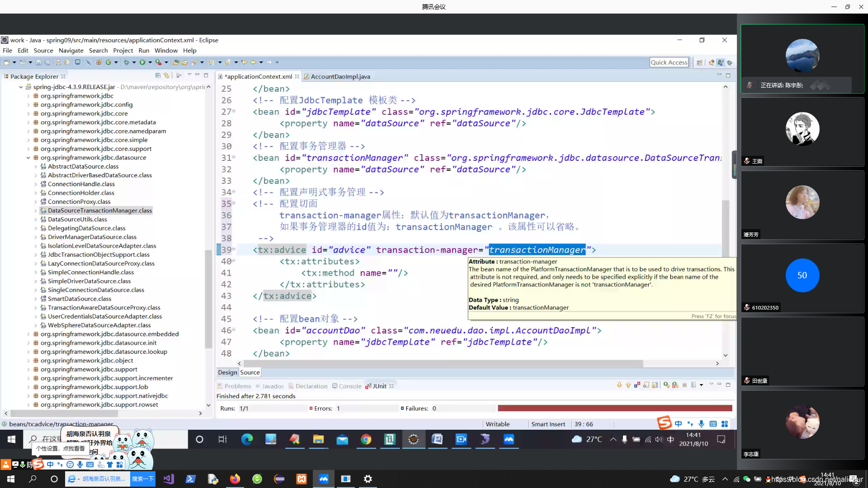Image resolution: width=868 pixels, height=488 pixels.
Task: Fold the jdbcTemplate bean at line 27
Action: click(x=234, y=111)
